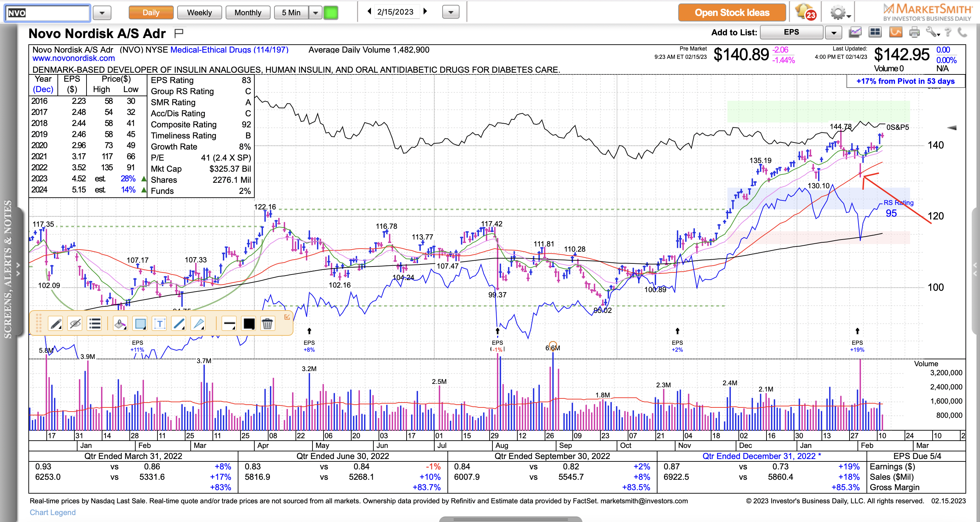Open the wrench tools menu

[933, 32]
